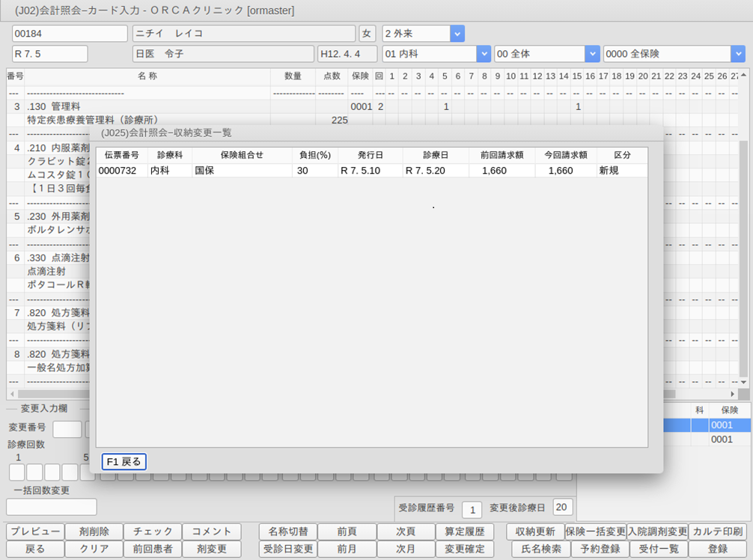Viewport: 753px width, 560px height.
Task: Click the 変更確定 button
Action: tap(464, 549)
